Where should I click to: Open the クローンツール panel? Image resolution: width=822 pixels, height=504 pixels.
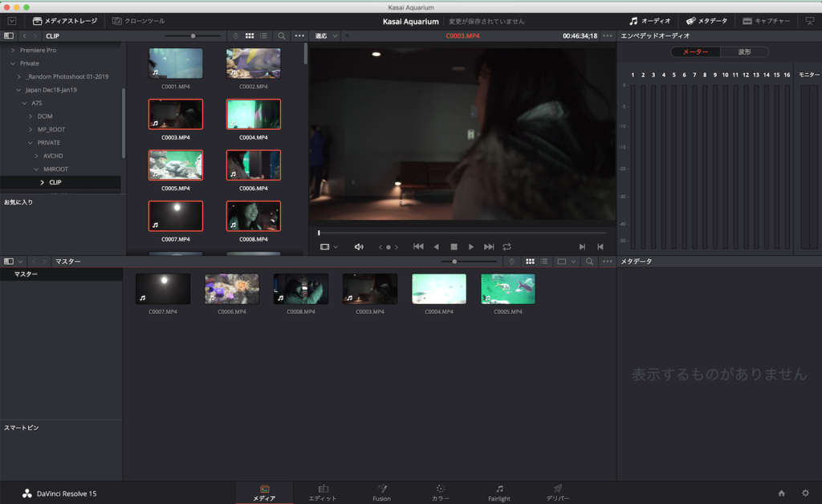pyautogui.click(x=139, y=20)
